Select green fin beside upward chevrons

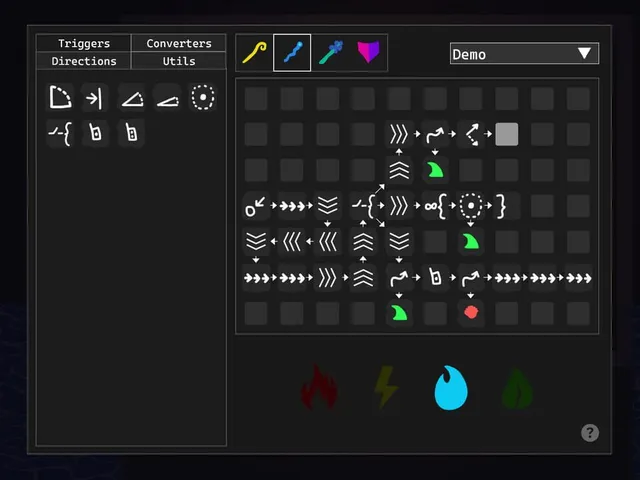[435, 170]
